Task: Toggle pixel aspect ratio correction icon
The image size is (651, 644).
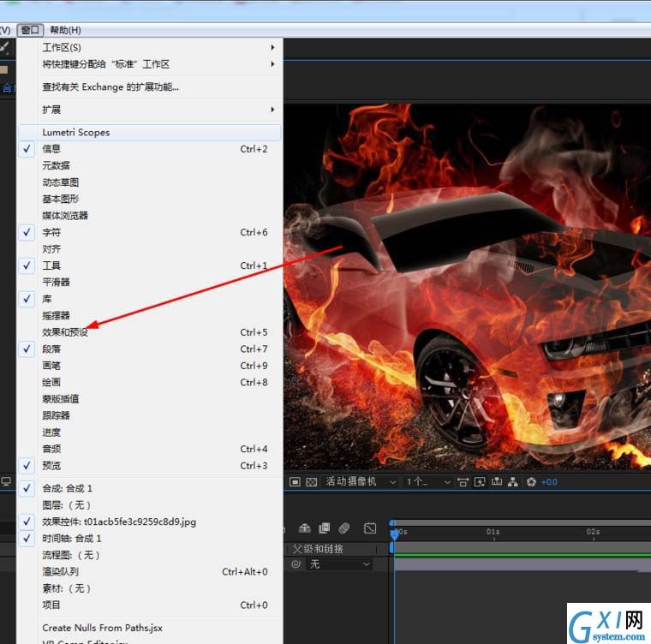Action: click(x=463, y=481)
